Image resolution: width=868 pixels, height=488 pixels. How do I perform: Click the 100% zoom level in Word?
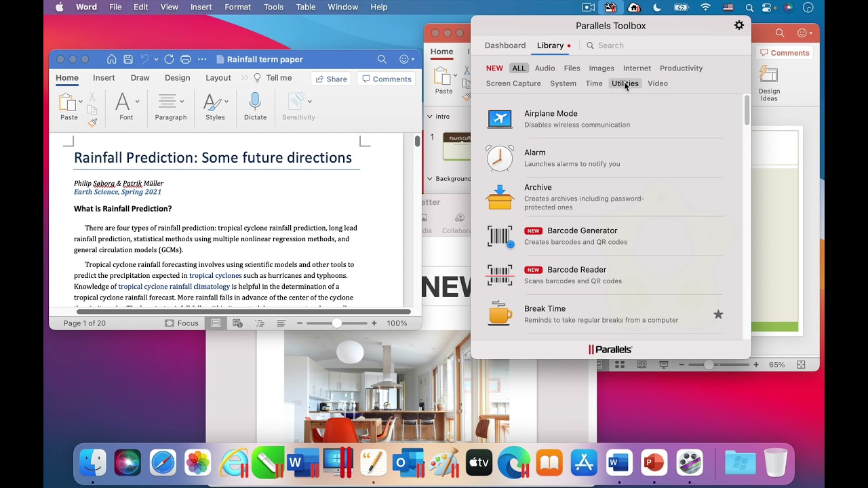pos(397,323)
